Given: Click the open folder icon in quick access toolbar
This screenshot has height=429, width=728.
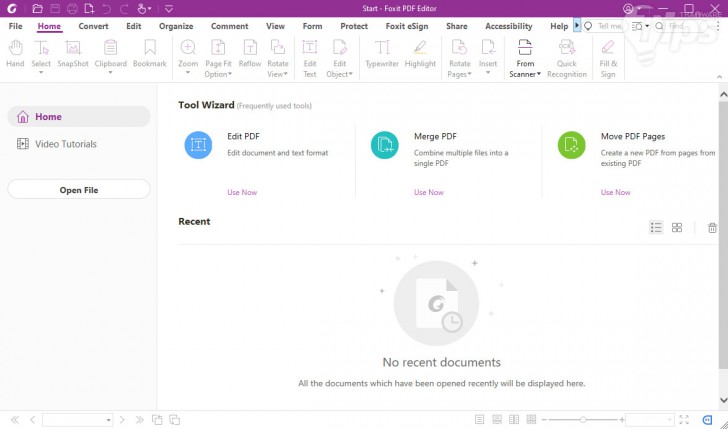Looking at the screenshot, I should 38,8.
